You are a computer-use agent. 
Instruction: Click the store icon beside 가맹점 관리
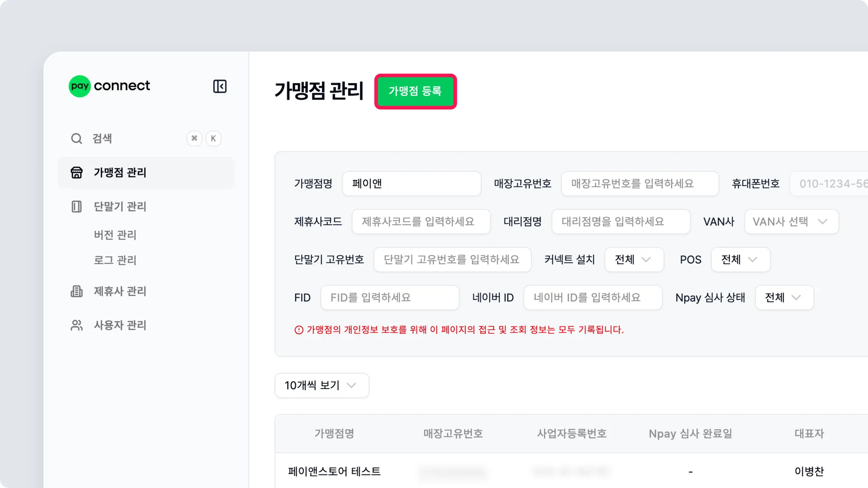pyautogui.click(x=77, y=172)
